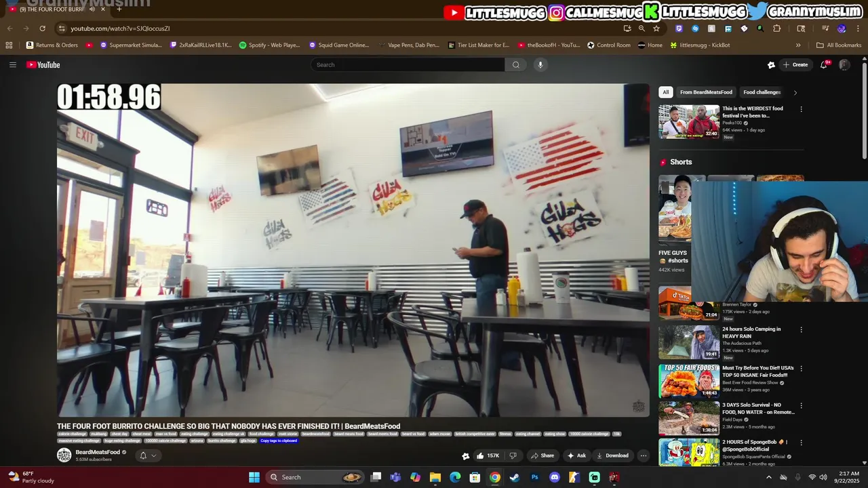Open options for '2 HOURS of SpongeBob' video
The width and height of the screenshot is (868, 488).
[x=801, y=443]
